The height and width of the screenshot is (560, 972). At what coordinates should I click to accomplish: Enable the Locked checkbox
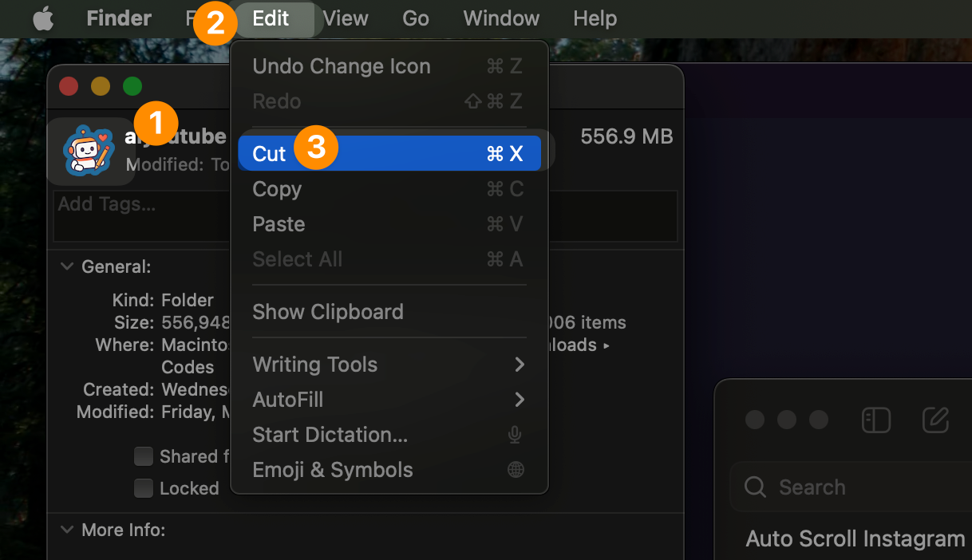[x=144, y=488]
